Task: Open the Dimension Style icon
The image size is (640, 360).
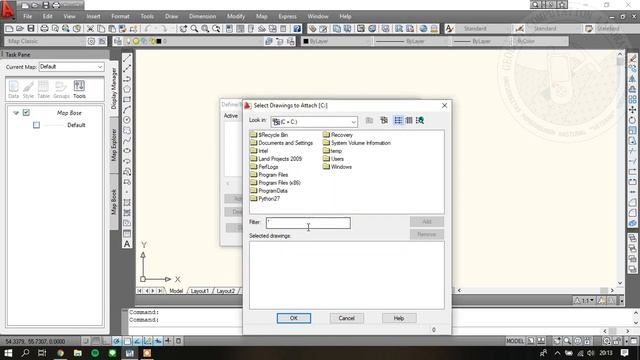Action: [x=520, y=29]
